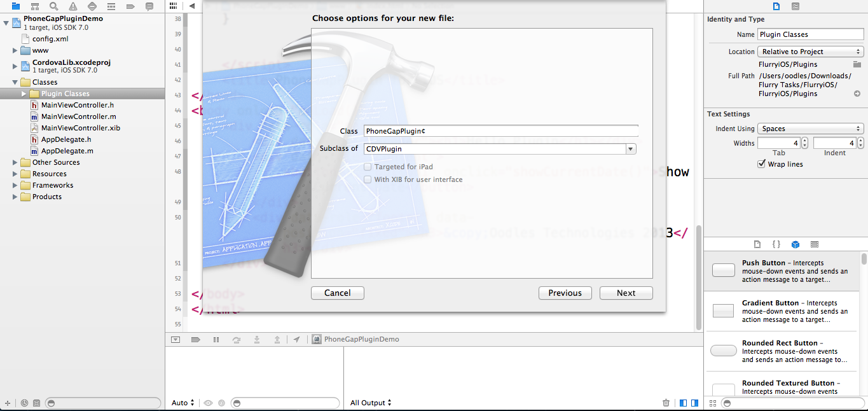
Task: Show Code Snippet library braces icon
Action: click(x=776, y=244)
